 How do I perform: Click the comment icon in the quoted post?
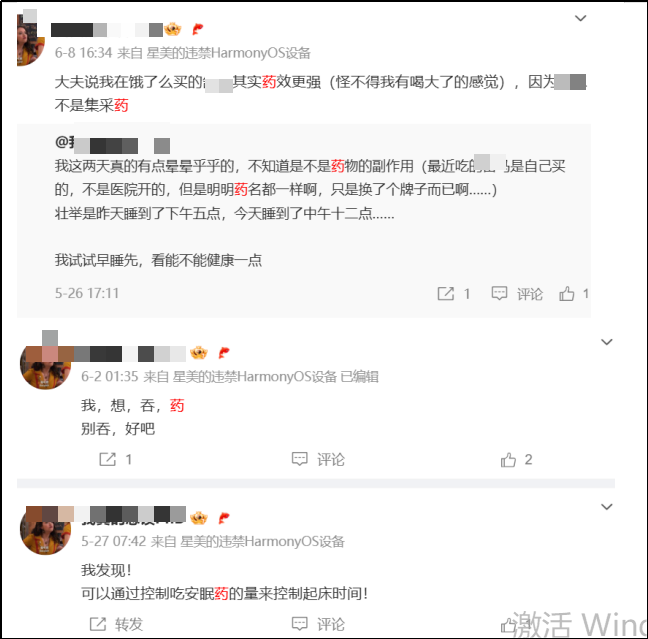tap(499, 293)
